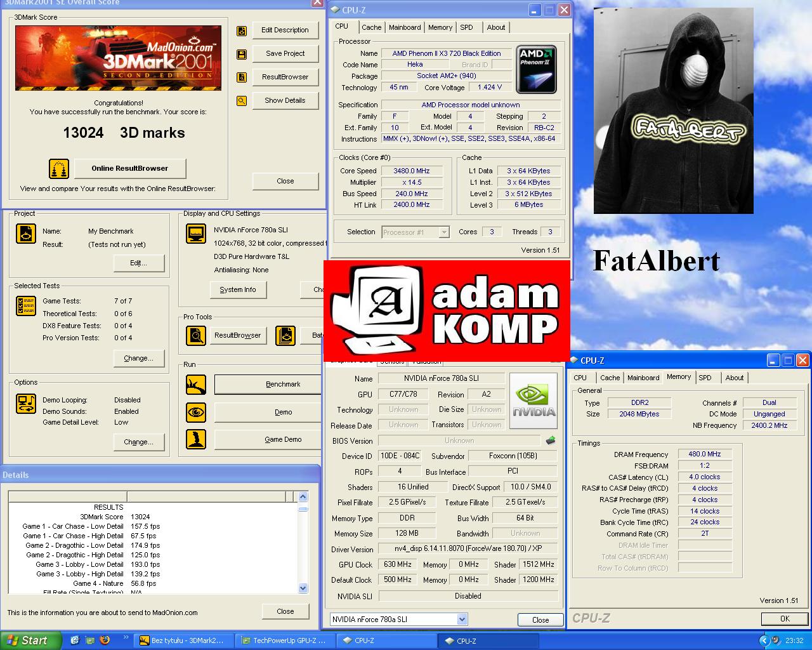812x650 pixels.
Task: Click the ResultBrowser button in Pro Tools
Action: pyautogui.click(x=238, y=335)
